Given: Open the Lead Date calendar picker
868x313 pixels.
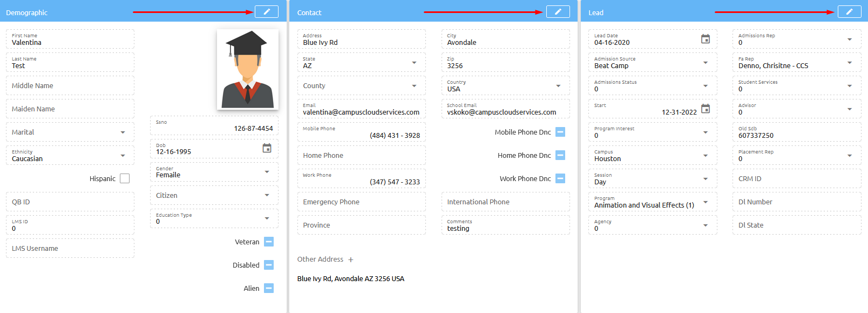Looking at the screenshot, I should click(x=705, y=39).
